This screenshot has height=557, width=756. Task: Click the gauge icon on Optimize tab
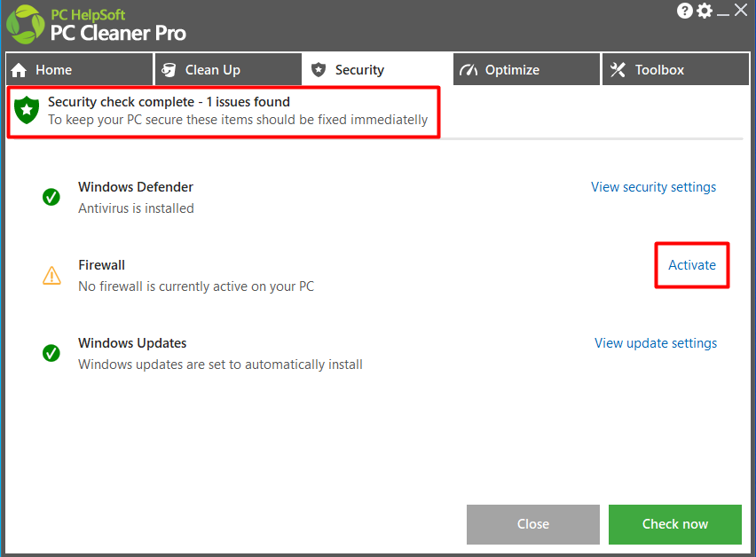point(469,70)
